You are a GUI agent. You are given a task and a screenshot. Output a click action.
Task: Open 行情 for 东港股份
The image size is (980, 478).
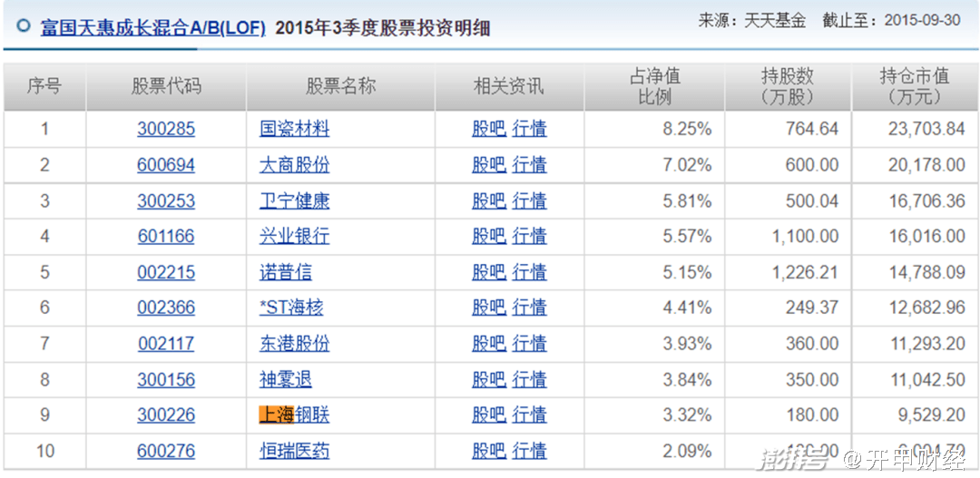pyautogui.click(x=529, y=344)
